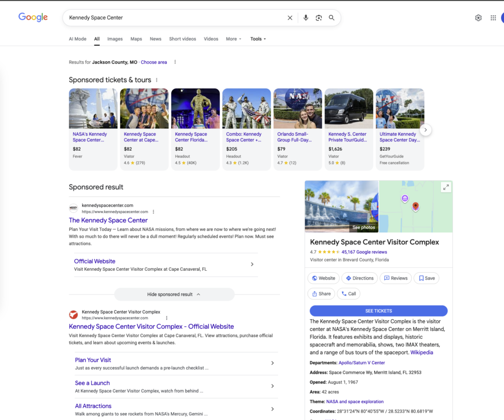Open the More search filters dropdown
Viewport: 504px width, 420px height.
pyautogui.click(x=233, y=39)
